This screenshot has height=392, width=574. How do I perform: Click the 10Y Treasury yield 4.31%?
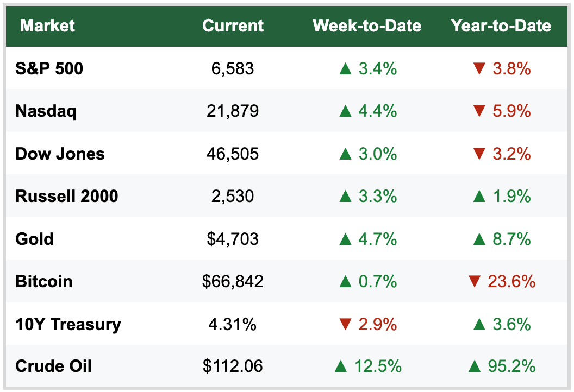point(233,324)
